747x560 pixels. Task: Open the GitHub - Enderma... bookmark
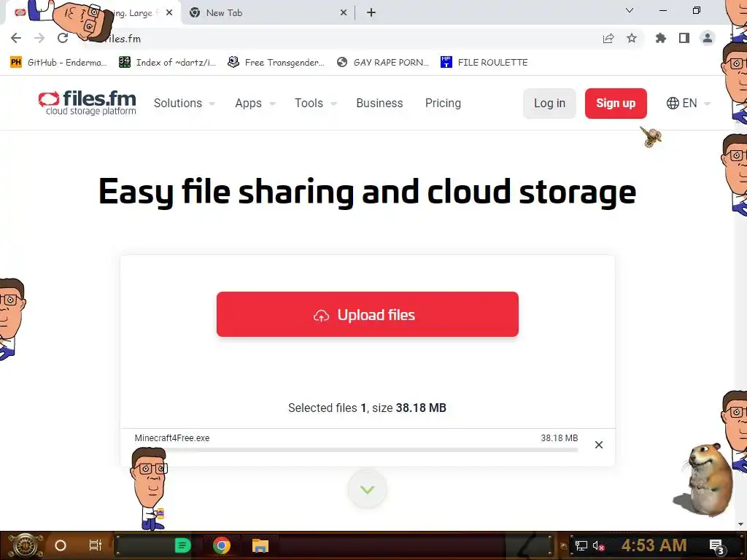coord(58,63)
